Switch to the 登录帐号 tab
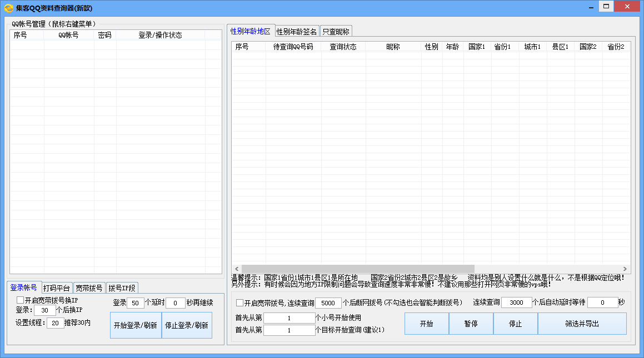This screenshot has height=358, width=644. 24,288
